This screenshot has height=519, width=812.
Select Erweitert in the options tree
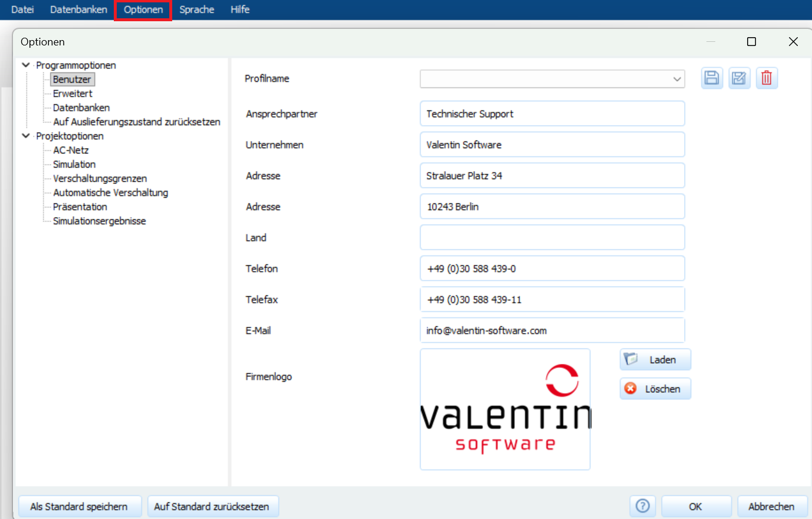coord(73,94)
